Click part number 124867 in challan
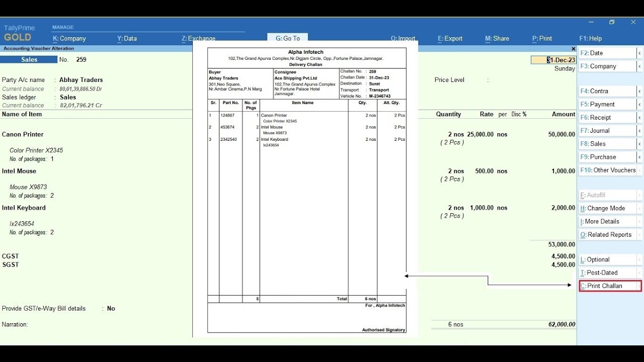Viewport: 644px width, 362px height. point(227,116)
